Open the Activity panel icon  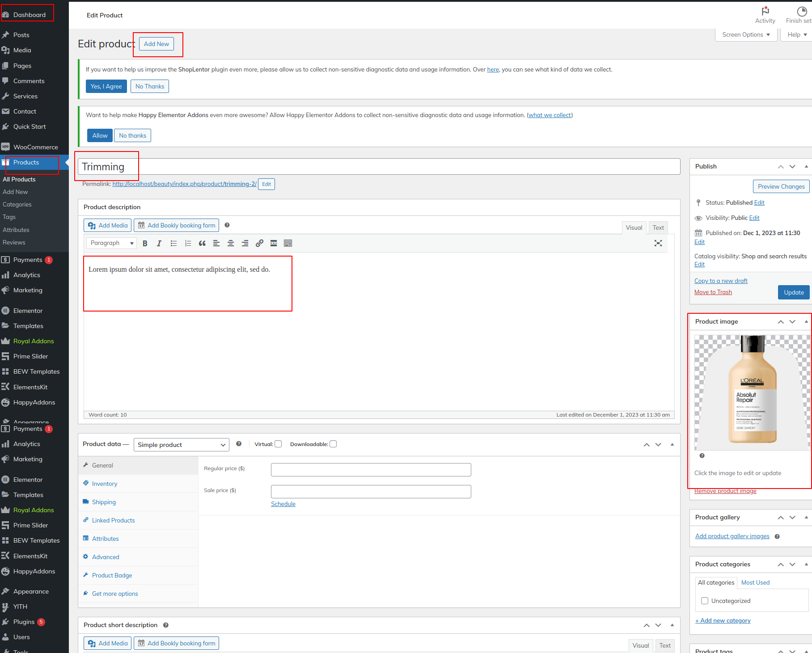click(765, 15)
